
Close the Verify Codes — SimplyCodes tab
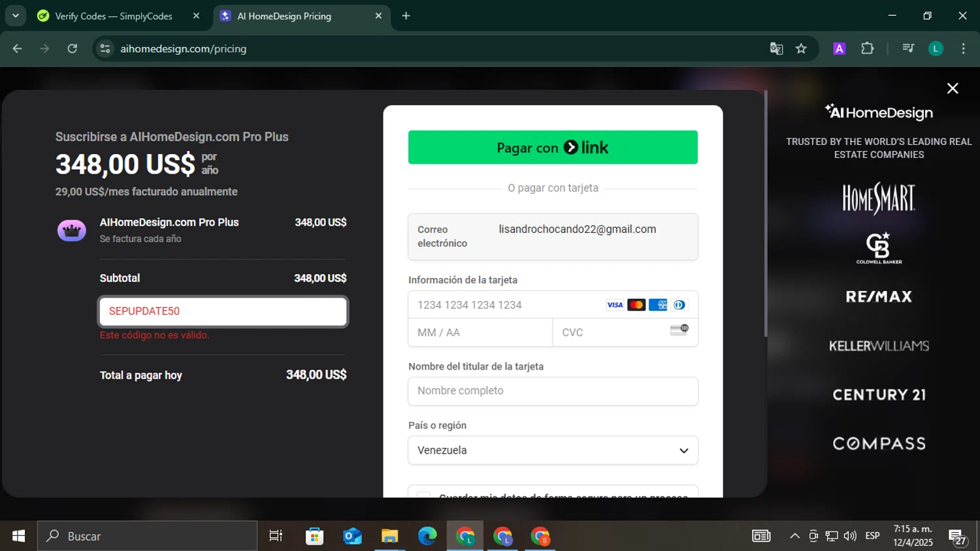(196, 16)
